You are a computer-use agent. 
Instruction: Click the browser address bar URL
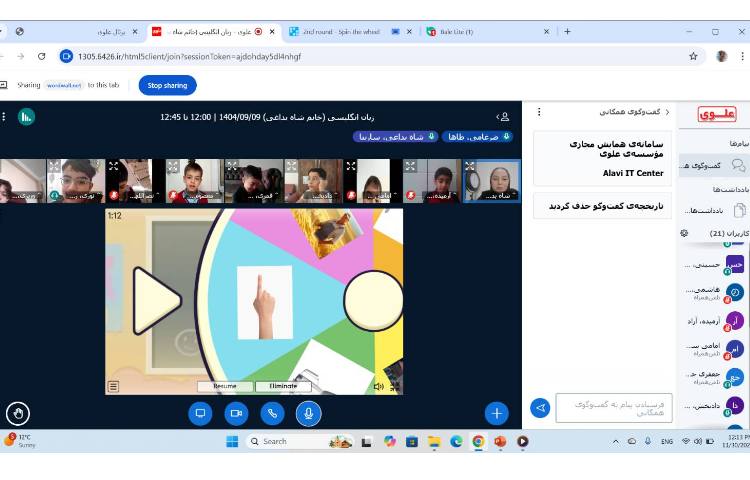coord(189,56)
